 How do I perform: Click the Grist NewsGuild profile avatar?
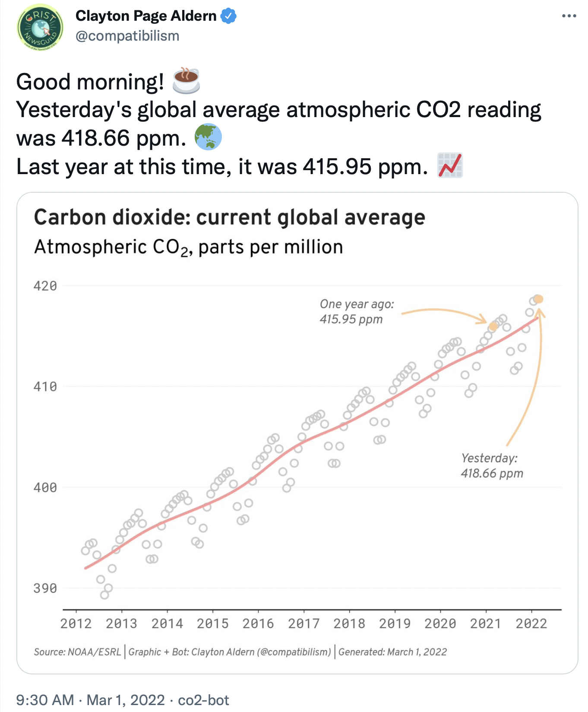point(40,27)
